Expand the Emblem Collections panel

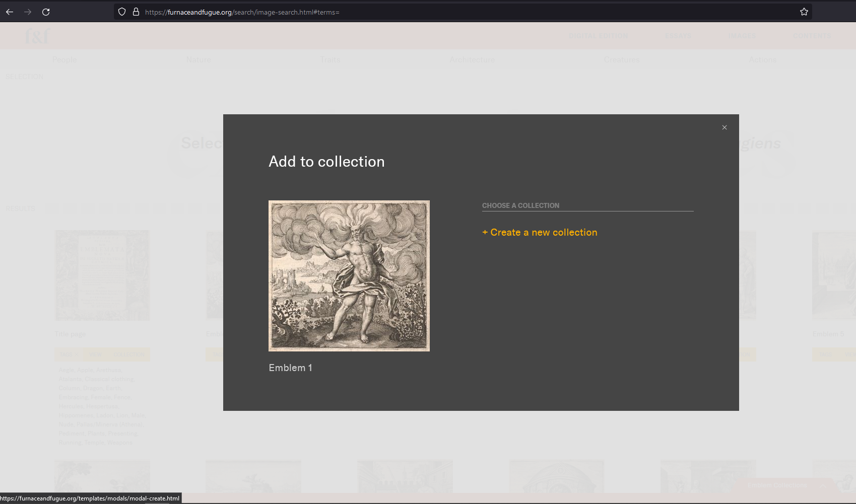click(x=787, y=485)
